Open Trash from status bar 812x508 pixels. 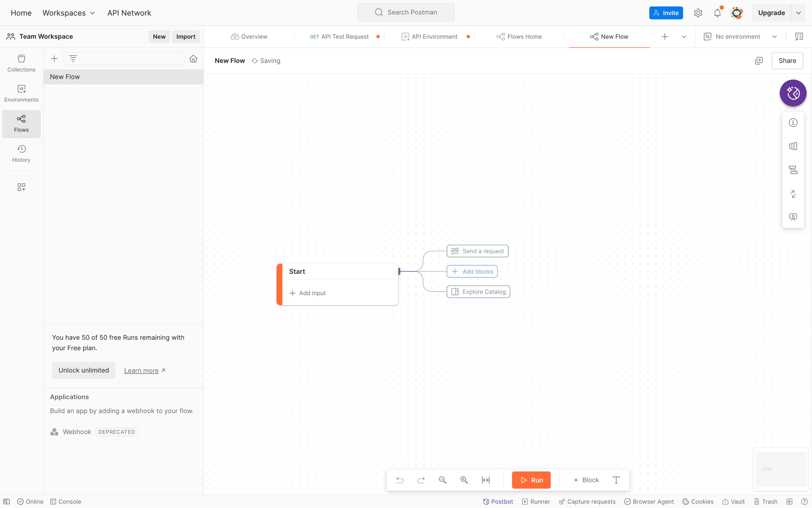(765, 502)
